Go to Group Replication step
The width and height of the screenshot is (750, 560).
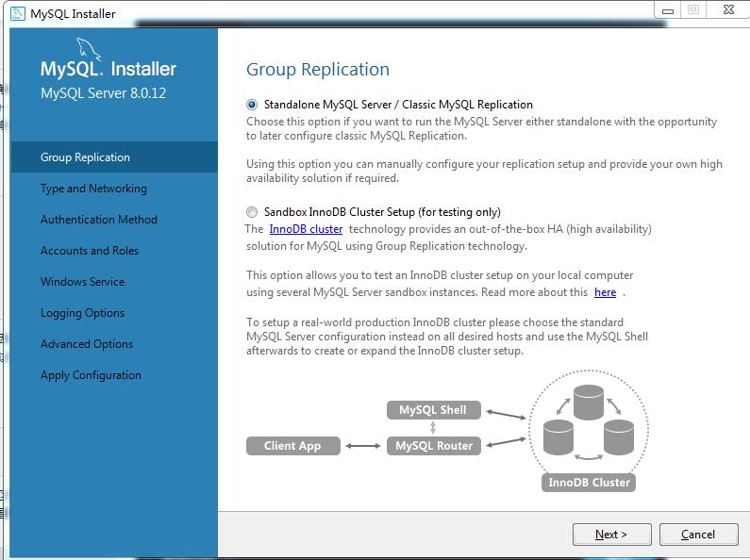[x=85, y=157]
